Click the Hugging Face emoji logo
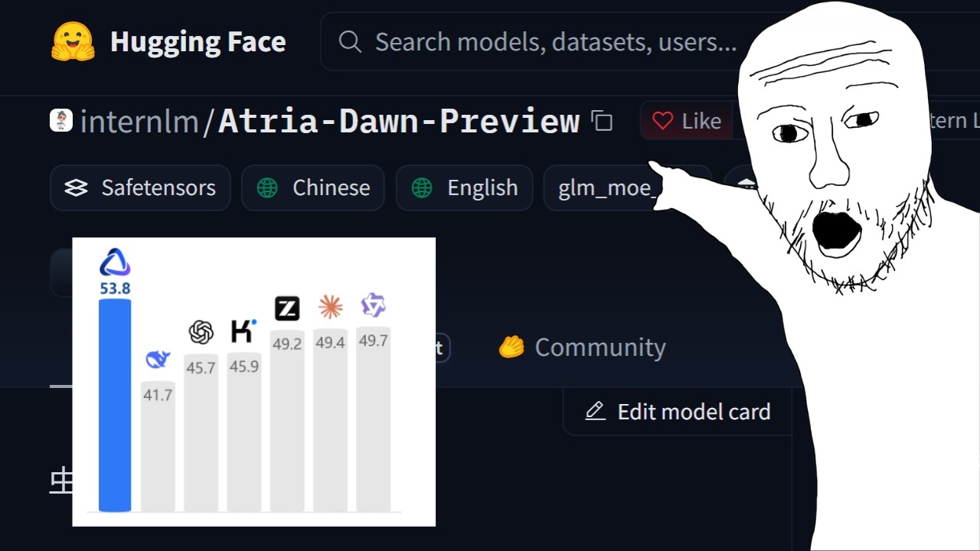Screen dimensions: 980x551 click(x=73, y=41)
